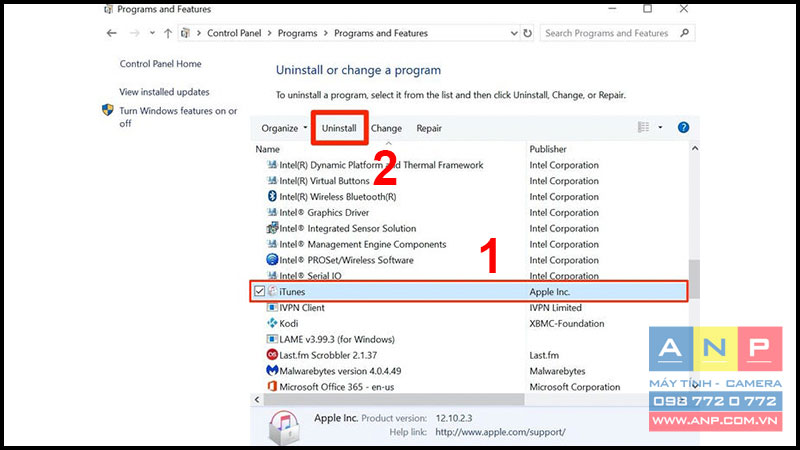Click the IVPN Client icon
800x450 pixels.
pyautogui.click(x=272, y=307)
